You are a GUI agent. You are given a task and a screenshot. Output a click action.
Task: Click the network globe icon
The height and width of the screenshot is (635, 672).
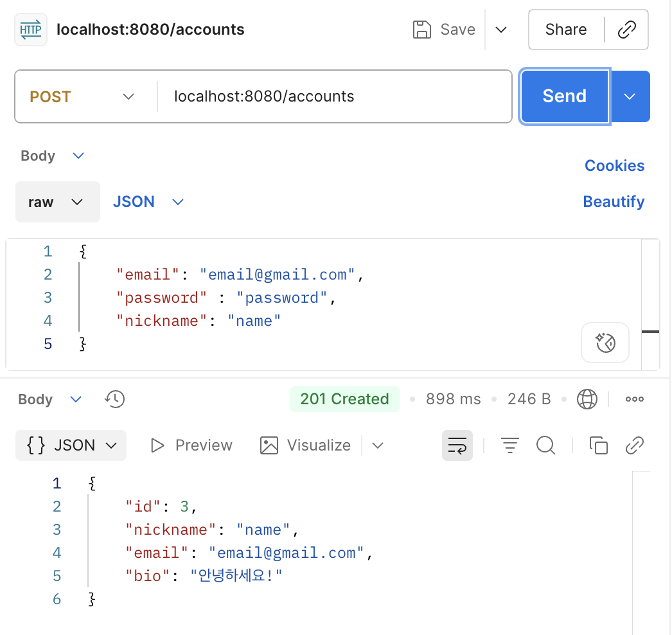pyautogui.click(x=587, y=399)
